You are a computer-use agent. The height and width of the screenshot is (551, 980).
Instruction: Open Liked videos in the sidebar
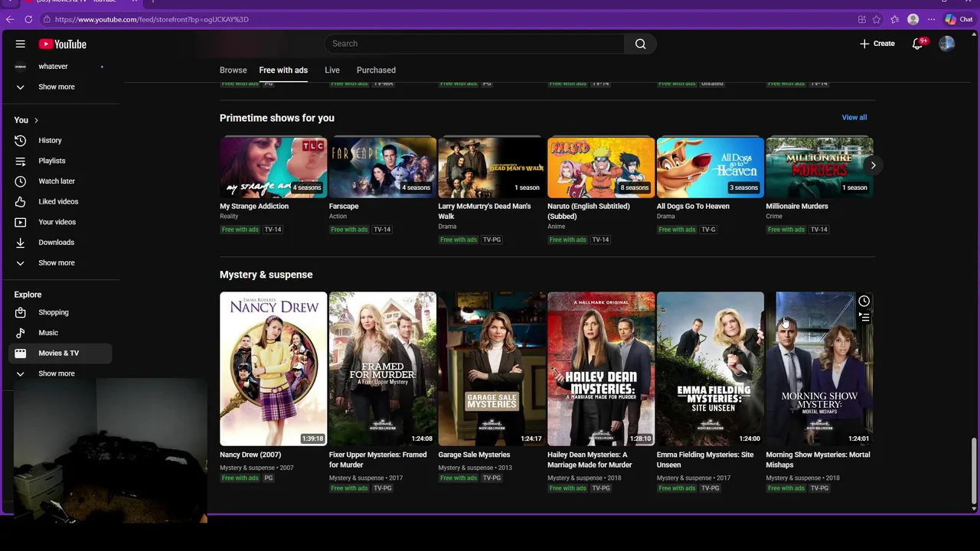click(60, 202)
